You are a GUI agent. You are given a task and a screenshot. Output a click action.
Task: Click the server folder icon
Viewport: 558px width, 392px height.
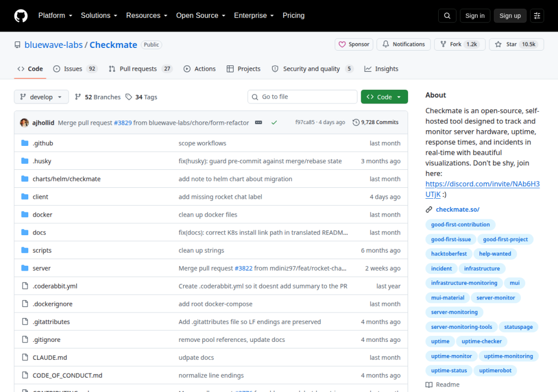tap(25, 268)
